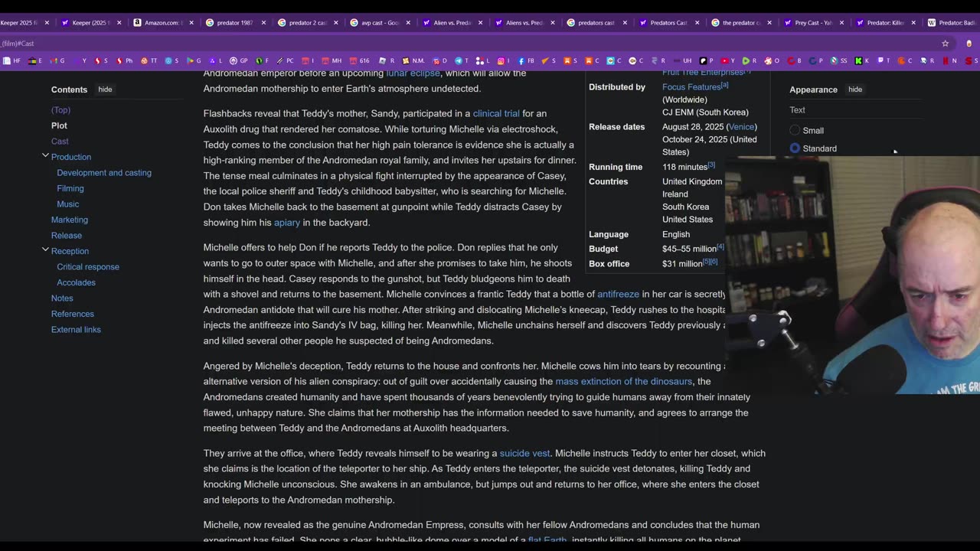This screenshot has height=551, width=980.
Task: Go to Cast section in Contents
Action: pos(60,141)
